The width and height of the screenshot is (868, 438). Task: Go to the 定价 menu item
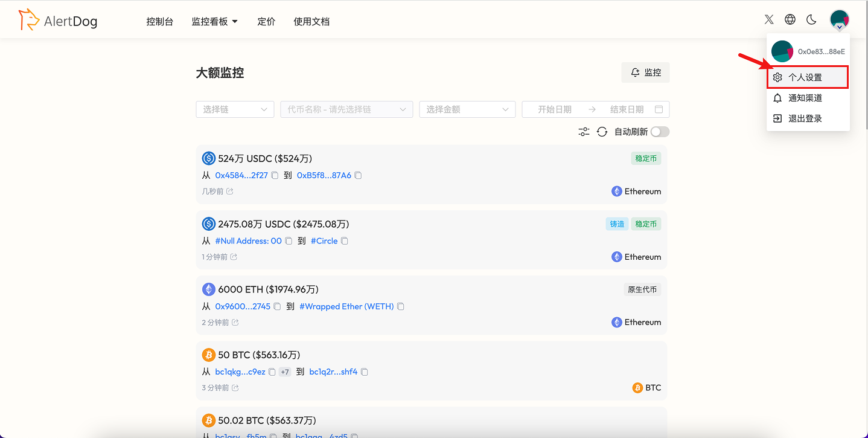tap(266, 21)
